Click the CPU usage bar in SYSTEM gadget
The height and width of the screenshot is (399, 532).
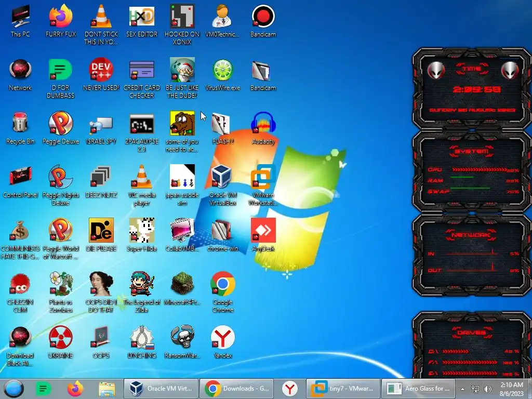click(x=479, y=169)
